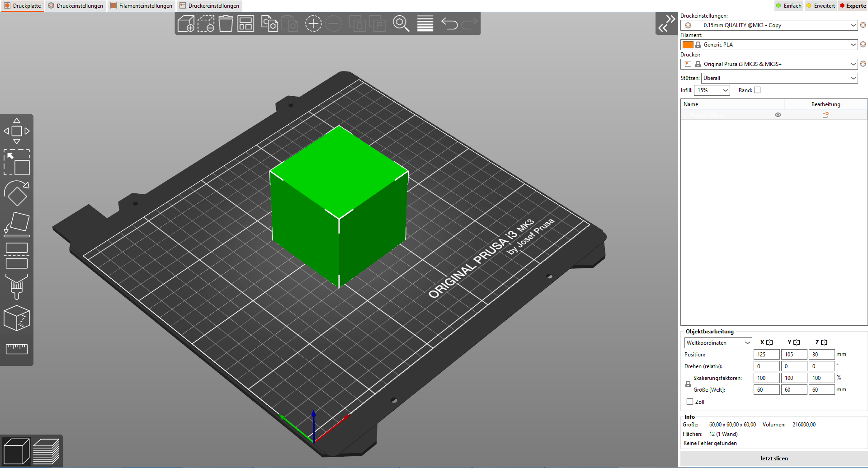Viewport: 868px width, 468px height.
Task: Open the Stützen dropdown
Action: coord(779,78)
